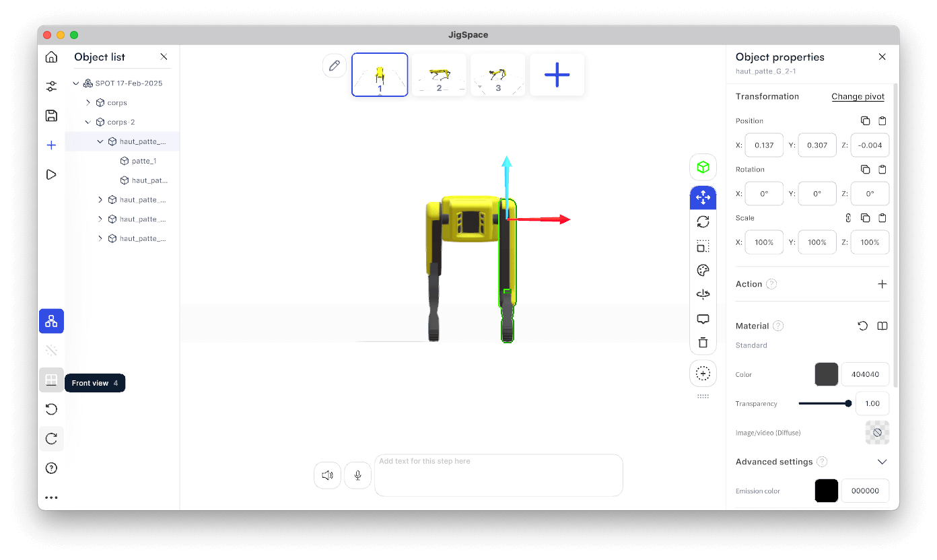The width and height of the screenshot is (937, 560).
Task: Open the three-dot more menu
Action: point(51,498)
